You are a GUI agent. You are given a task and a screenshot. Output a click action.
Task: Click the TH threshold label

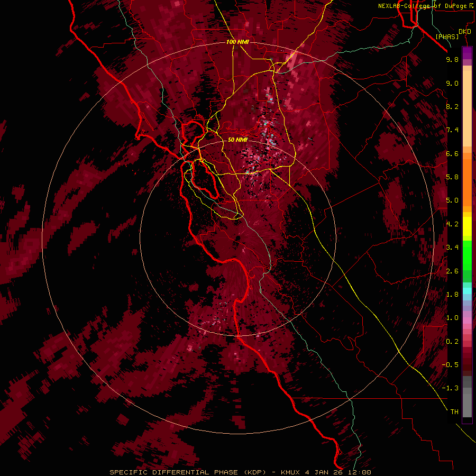pos(454,412)
